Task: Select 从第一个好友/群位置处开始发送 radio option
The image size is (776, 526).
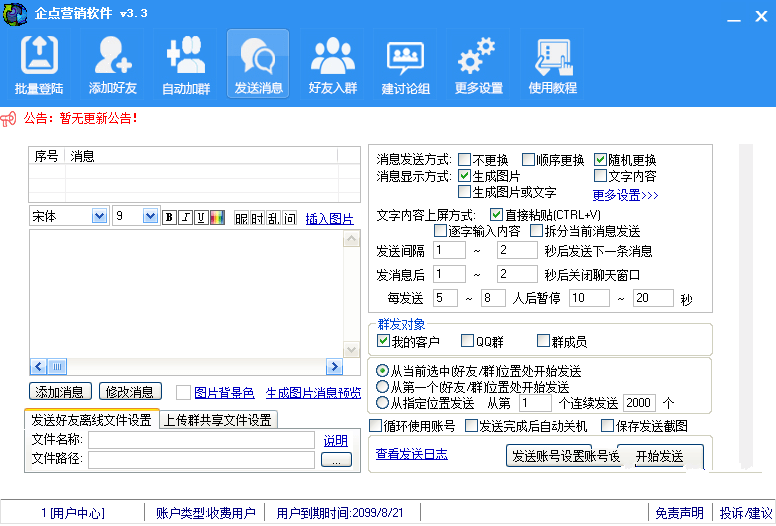Action: (x=382, y=386)
